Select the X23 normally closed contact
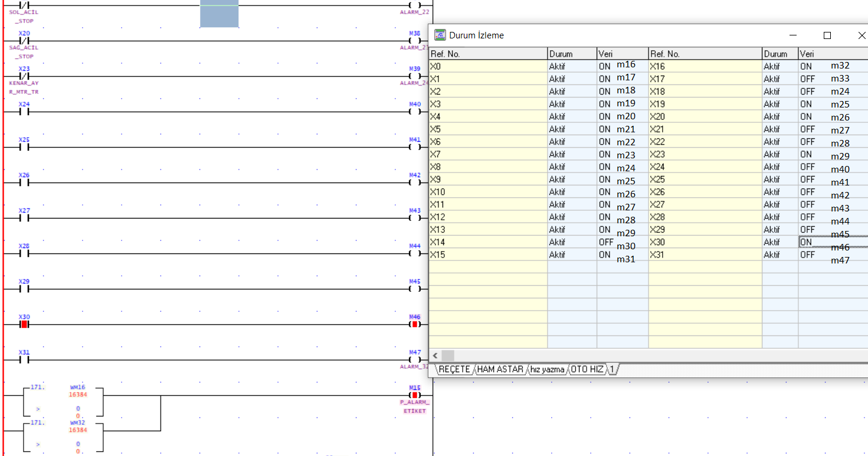 click(24, 76)
